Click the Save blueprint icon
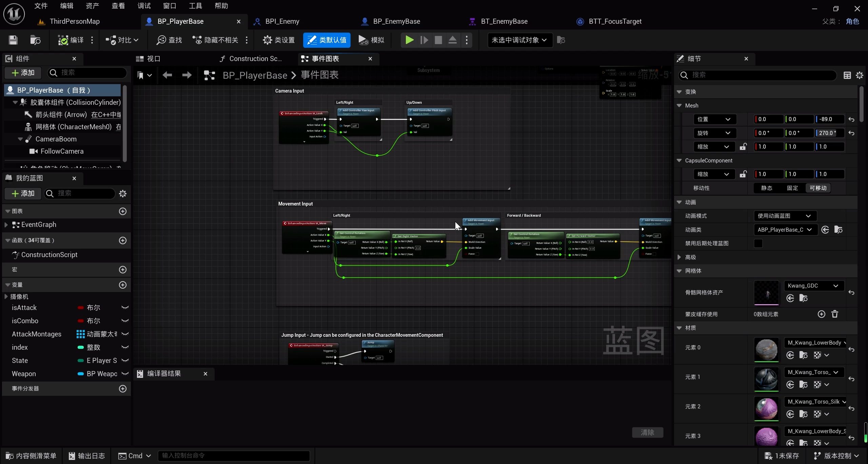 pyautogui.click(x=13, y=40)
